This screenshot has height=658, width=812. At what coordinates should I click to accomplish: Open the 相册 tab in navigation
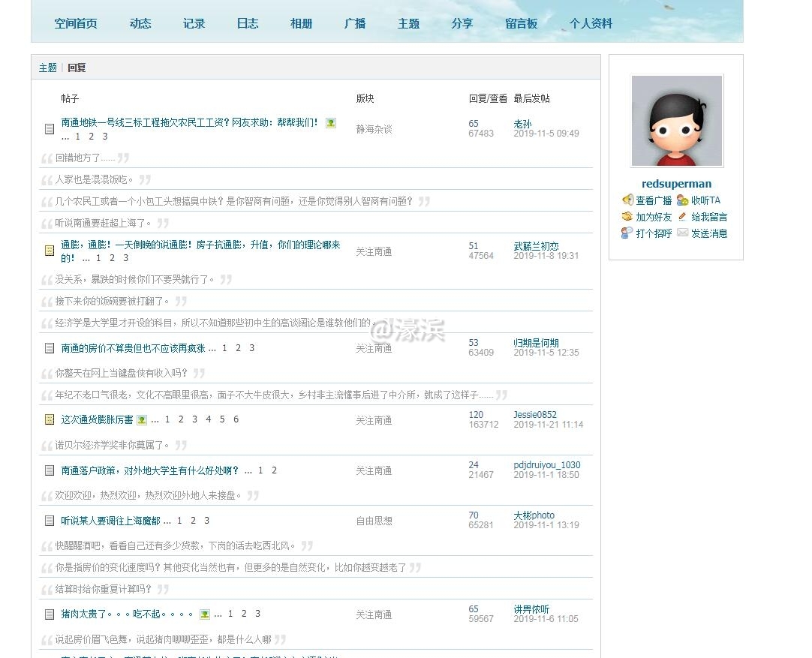click(x=301, y=23)
